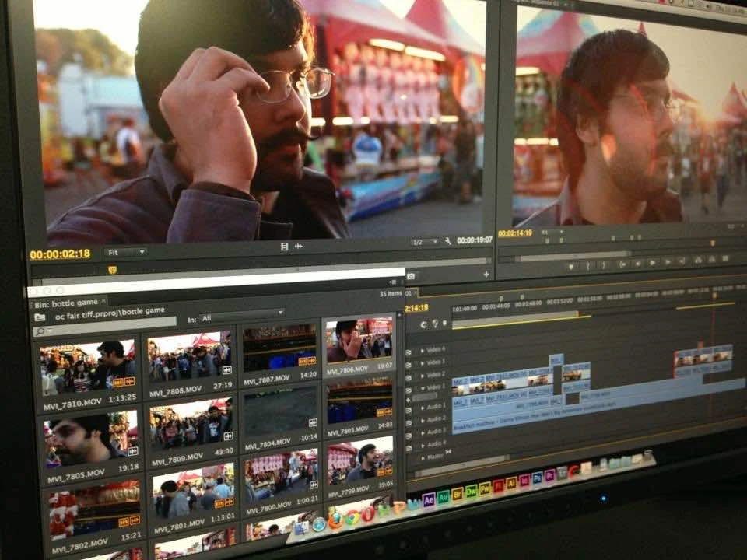The image size is (747, 560).
Task: Toggle Video 4 track visibility eye
Action: [x=408, y=352]
